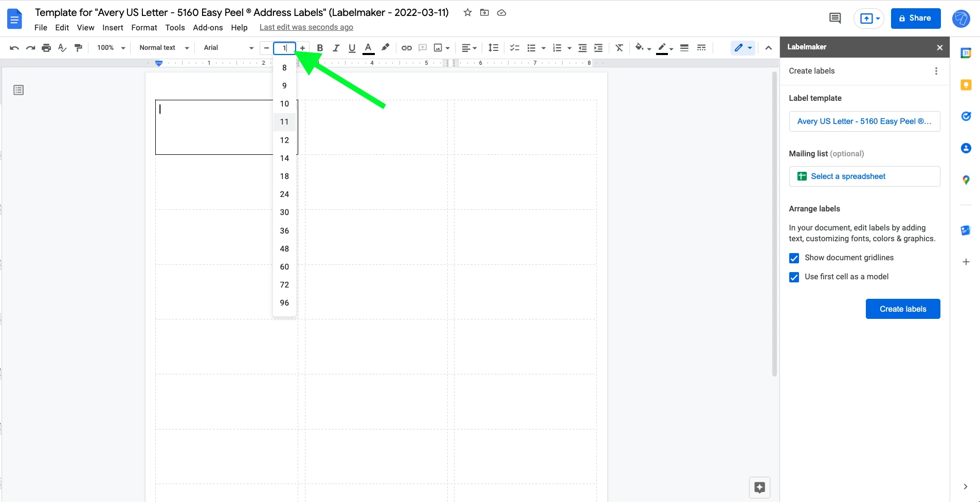This screenshot has height=502, width=980.
Task: Undo the last action
Action: (14, 48)
